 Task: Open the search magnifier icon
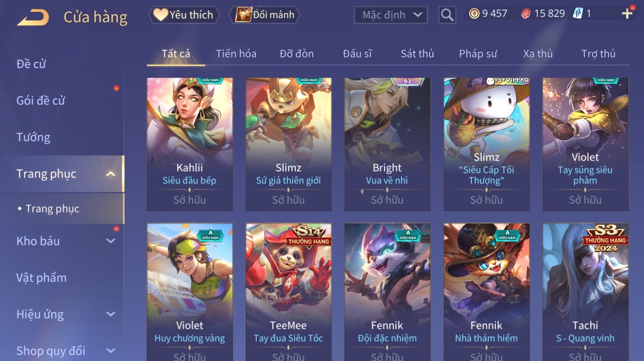tap(447, 15)
